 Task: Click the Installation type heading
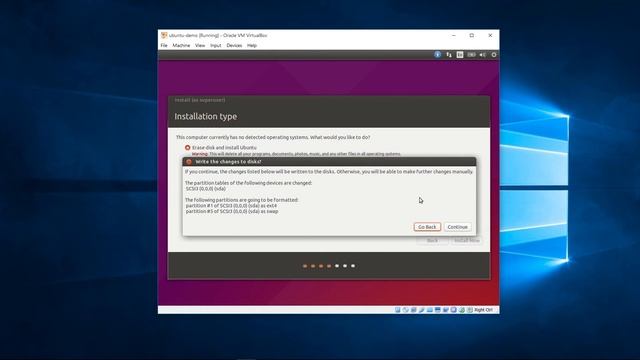tap(206, 116)
